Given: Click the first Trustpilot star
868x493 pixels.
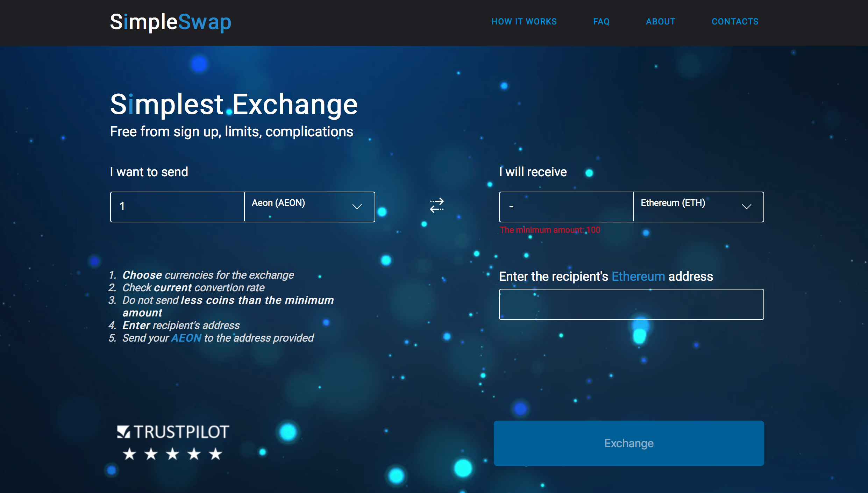Looking at the screenshot, I should click(x=129, y=454).
